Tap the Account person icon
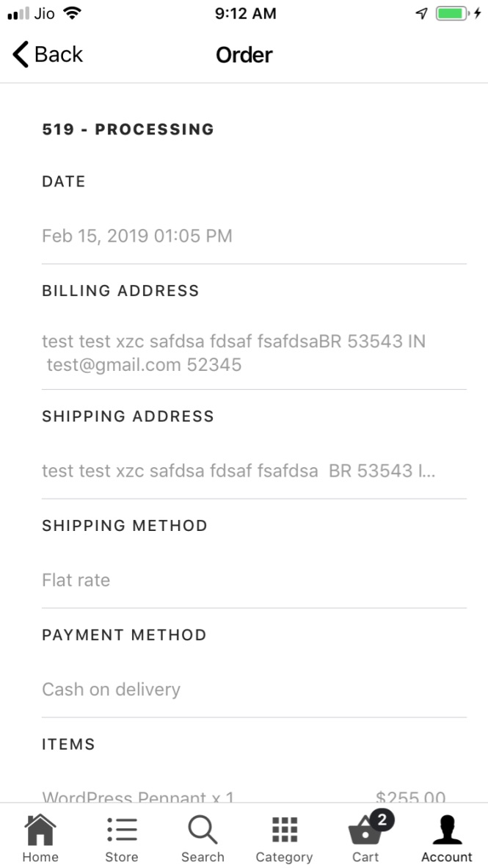The image size is (488, 868). [446, 831]
